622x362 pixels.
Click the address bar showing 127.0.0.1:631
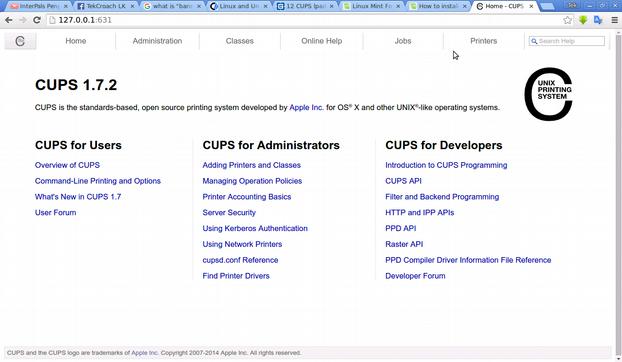click(x=303, y=20)
